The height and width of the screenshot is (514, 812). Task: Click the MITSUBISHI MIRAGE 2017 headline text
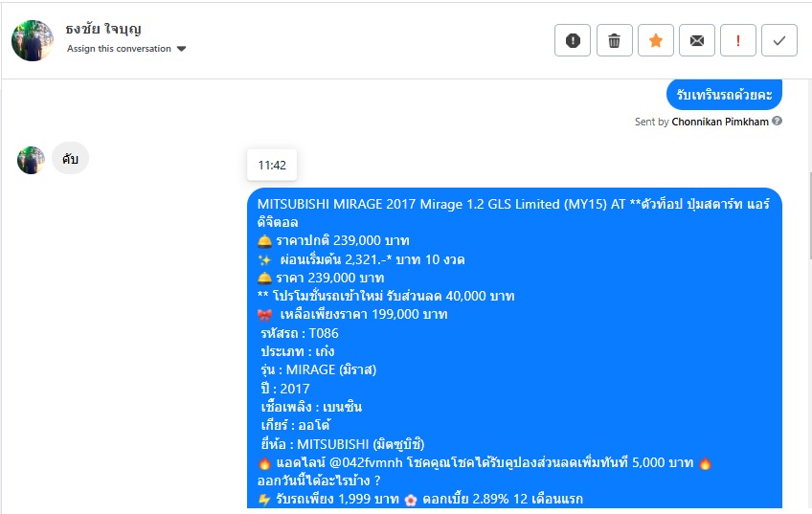(513, 212)
